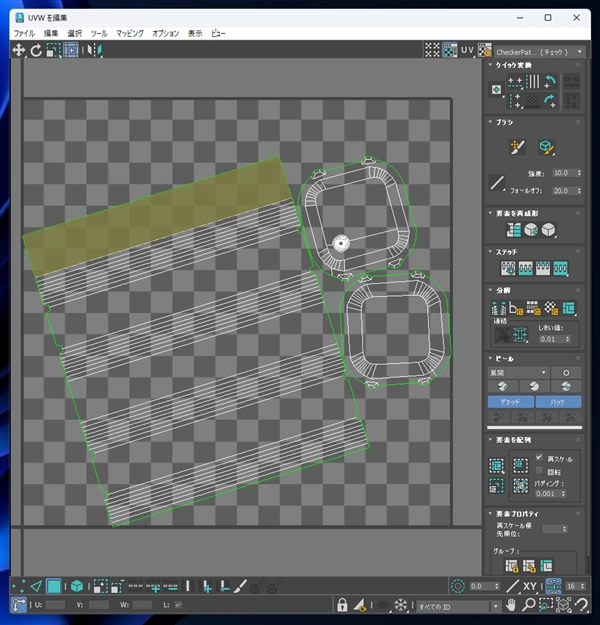The height and width of the screenshot is (625, 600).
Task: Click the lock selection padlock icon
Action: (x=342, y=606)
